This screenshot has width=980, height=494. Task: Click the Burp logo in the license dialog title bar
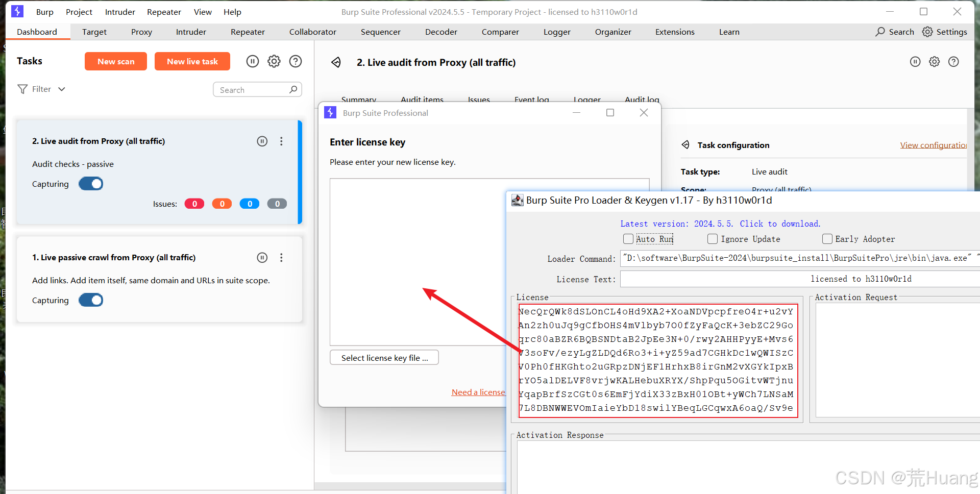tap(330, 112)
